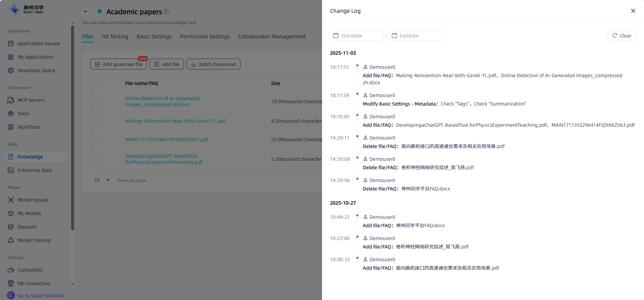644x300 pixels.
Task: Toggle the select-all files checkbox in header
Action: (x=99, y=83)
